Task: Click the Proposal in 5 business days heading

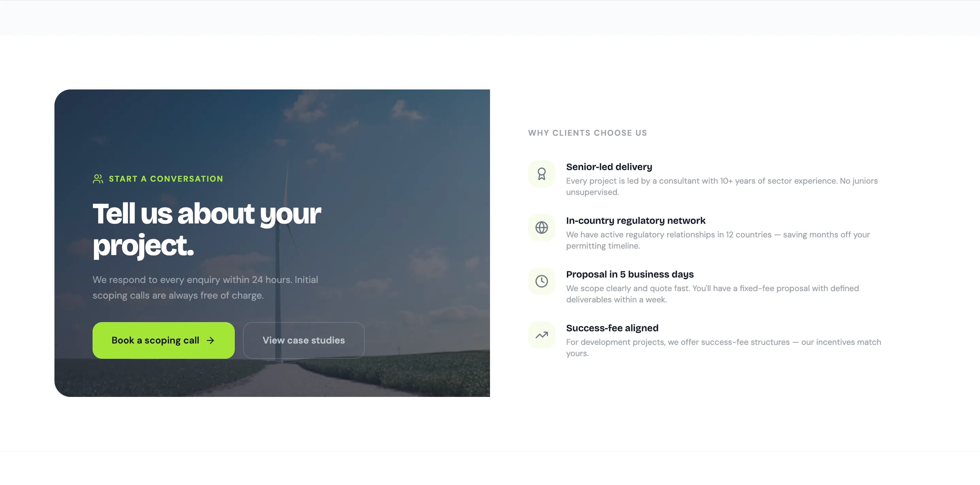Action: point(630,274)
